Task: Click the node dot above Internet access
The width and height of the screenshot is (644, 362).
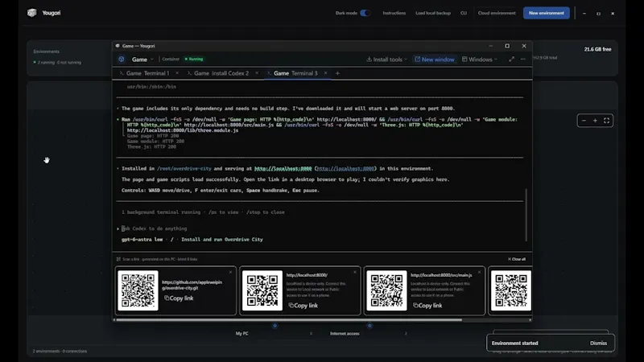Action: pyautogui.click(x=369, y=326)
